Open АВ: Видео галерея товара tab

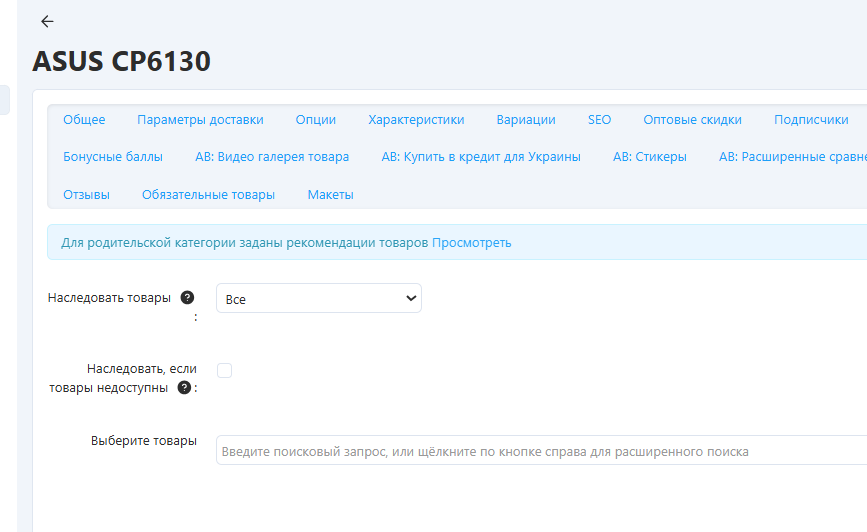[x=272, y=157]
